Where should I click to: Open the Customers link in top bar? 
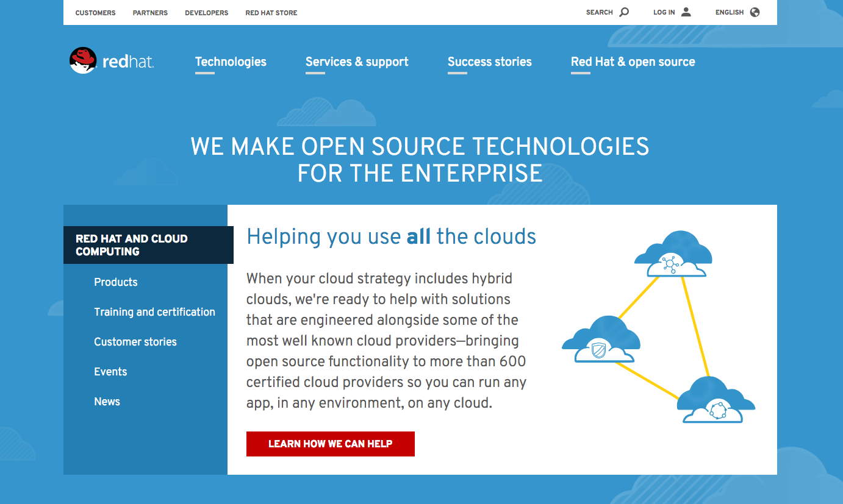point(95,13)
